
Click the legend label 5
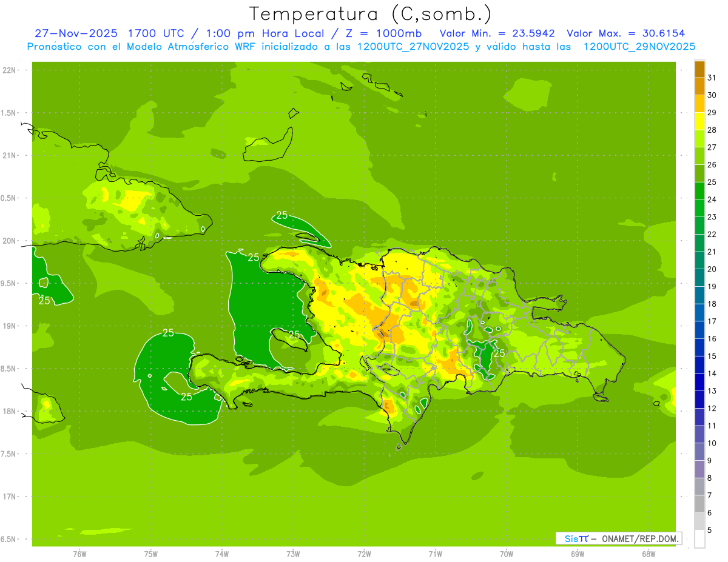[710, 530]
